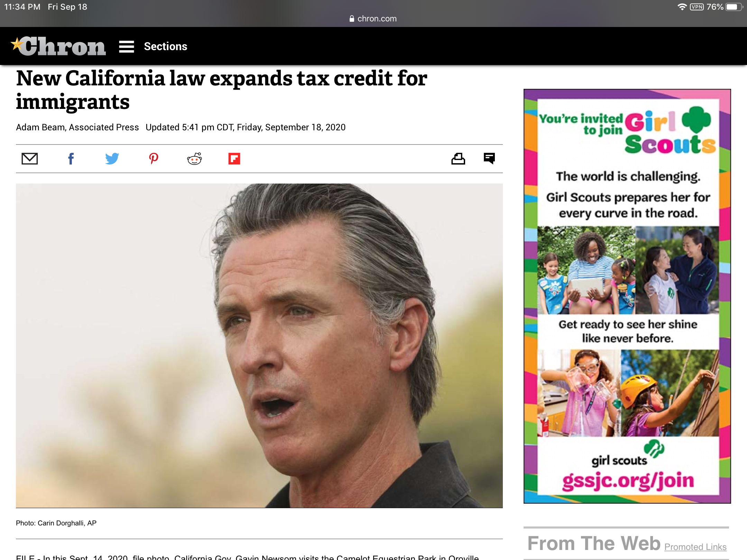Pin article on Pinterest
Image resolution: width=747 pixels, height=560 pixels.
(x=154, y=159)
